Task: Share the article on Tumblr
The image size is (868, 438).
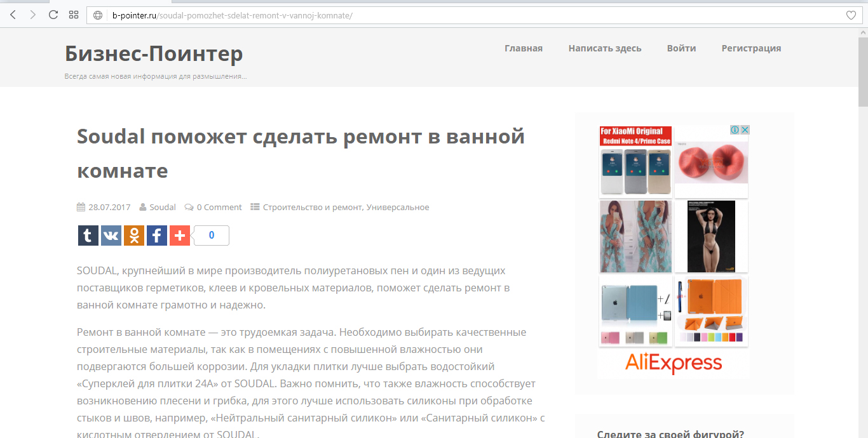Action: click(88, 236)
